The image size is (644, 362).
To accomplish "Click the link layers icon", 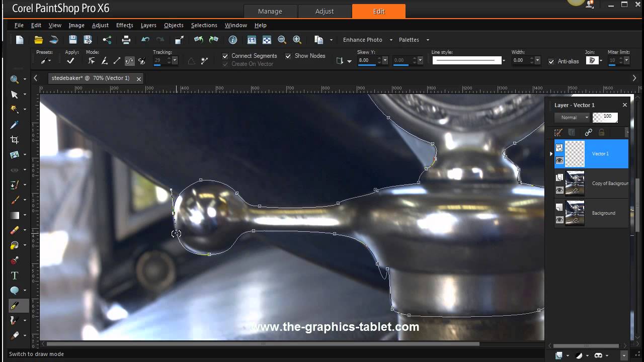I will [588, 132].
